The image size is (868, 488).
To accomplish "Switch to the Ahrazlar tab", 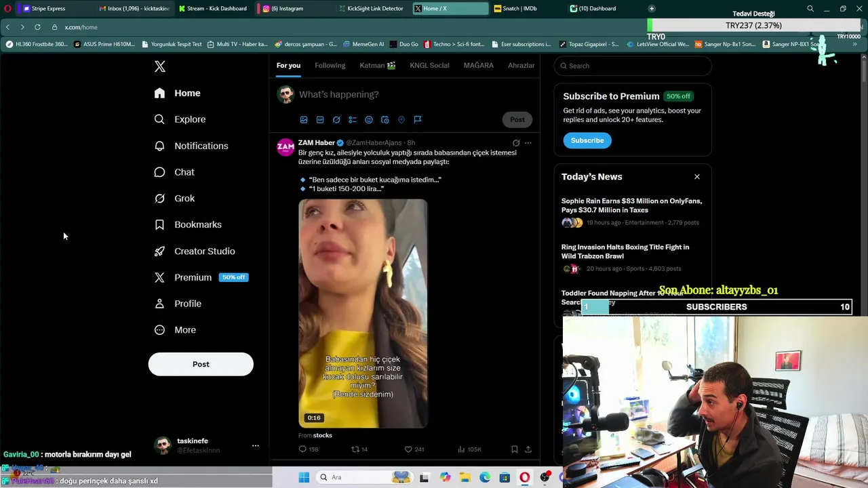I will (521, 66).
